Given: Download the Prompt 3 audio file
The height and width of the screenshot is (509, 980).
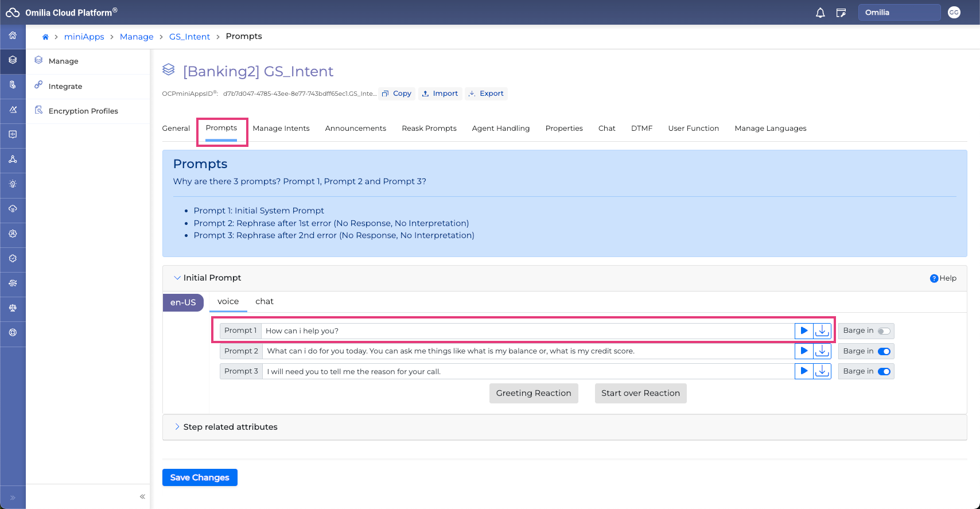Looking at the screenshot, I should coord(822,371).
